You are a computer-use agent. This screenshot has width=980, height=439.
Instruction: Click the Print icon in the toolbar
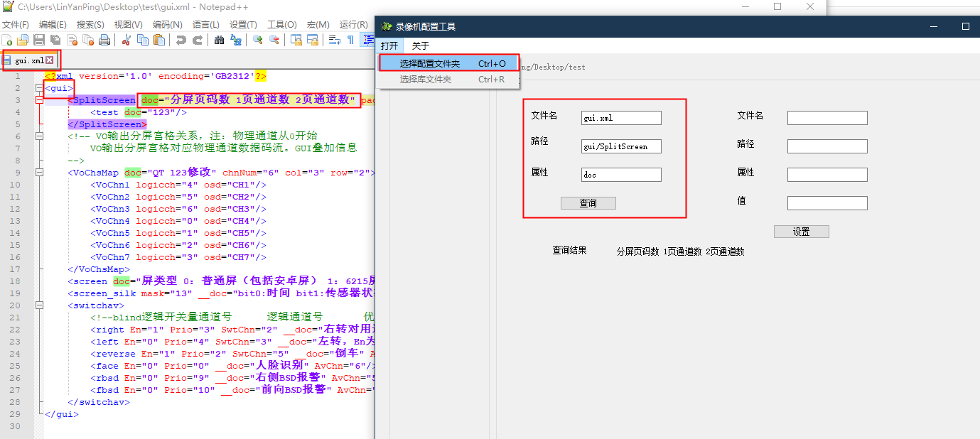[105, 39]
